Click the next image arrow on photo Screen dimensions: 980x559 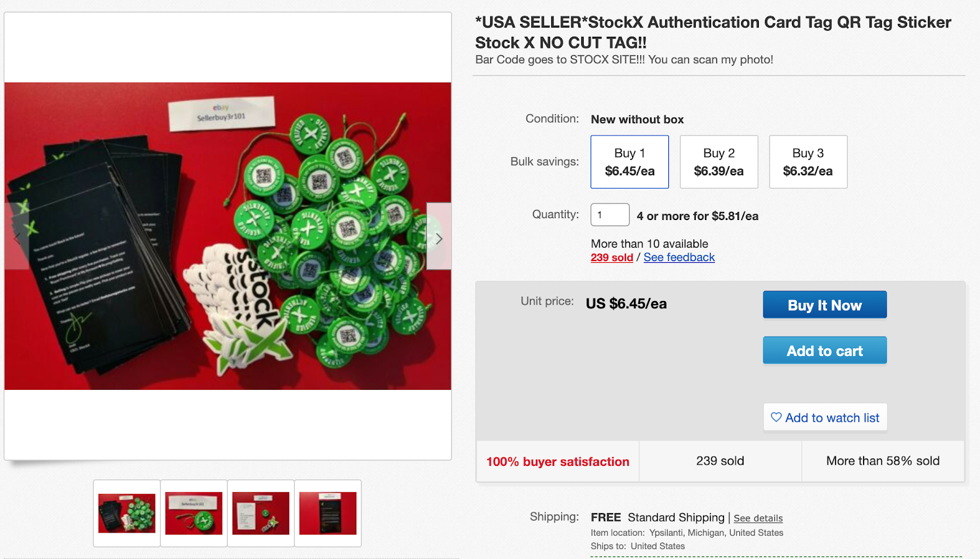point(439,237)
